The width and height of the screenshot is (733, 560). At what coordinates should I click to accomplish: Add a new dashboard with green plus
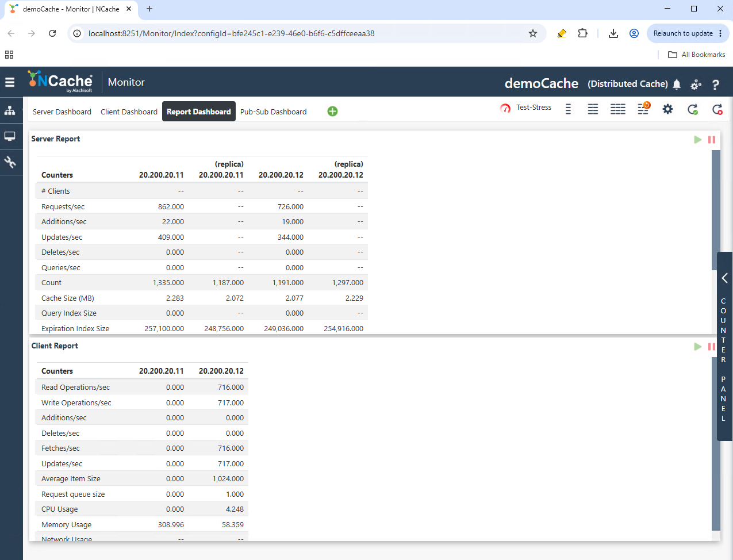click(x=332, y=112)
